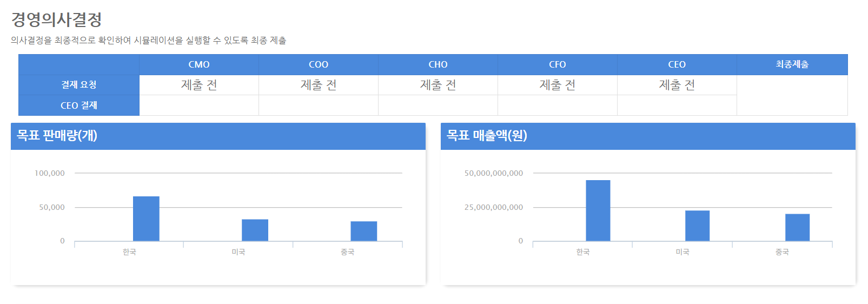The height and width of the screenshot is (304, 868).
Task: Click the CFO column header
Action: tap(557, 64)
